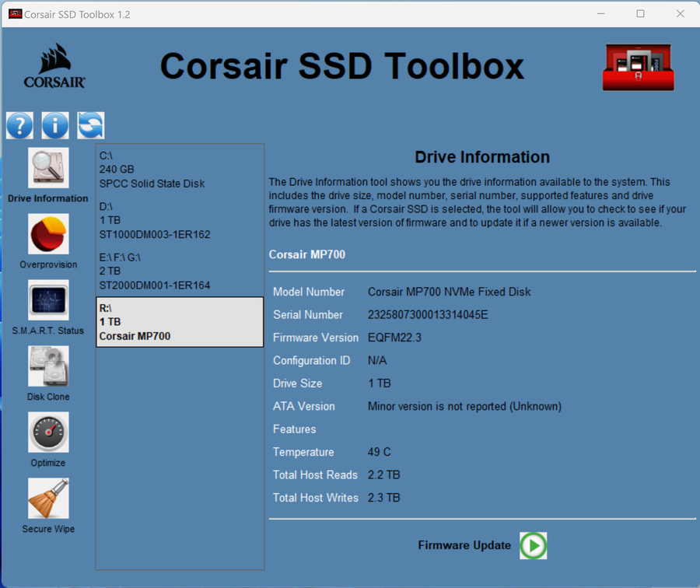Refresh the drive list with arrows icon

click(x=91, y=125)
